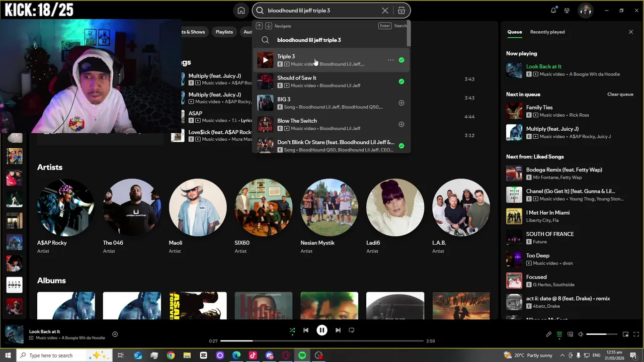The height and width of the screenshot is (362, 644).
Task: Open The 046 artist card
Action: (132, 216)
